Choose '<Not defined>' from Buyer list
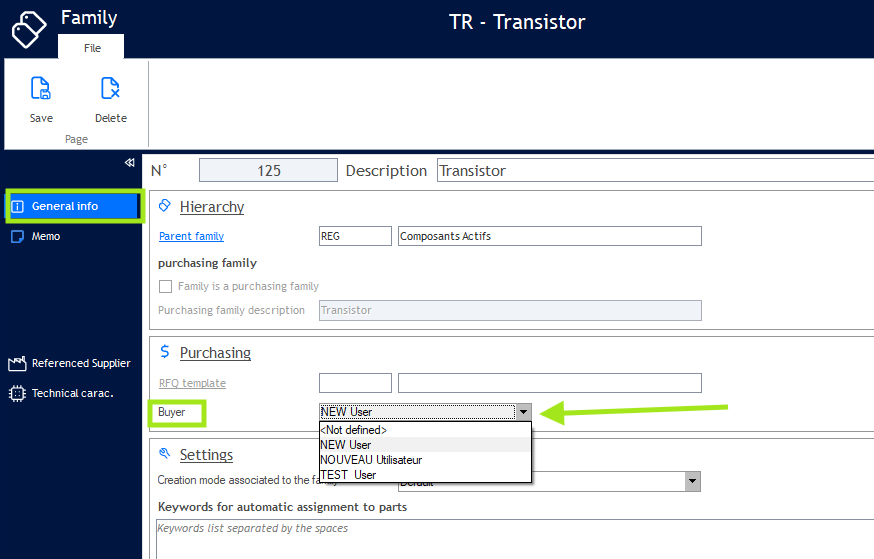The image size is (874, 559). coord(353,430)
